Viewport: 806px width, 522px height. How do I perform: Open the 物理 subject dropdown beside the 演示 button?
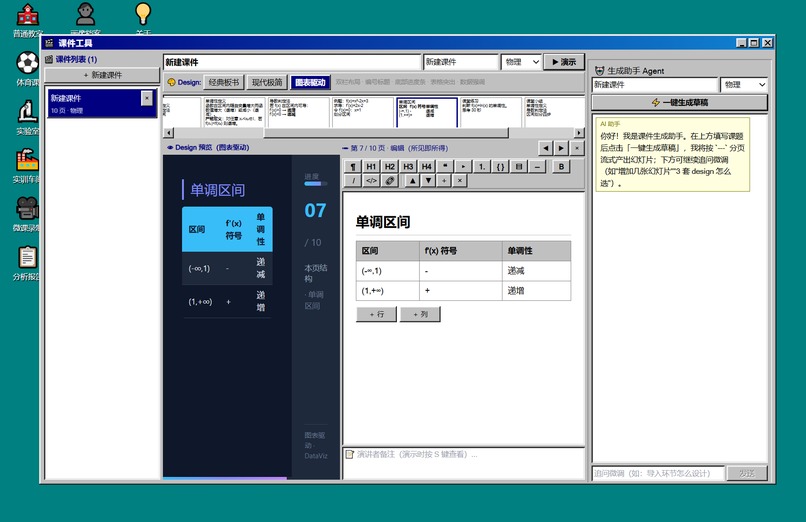point(521,62)
